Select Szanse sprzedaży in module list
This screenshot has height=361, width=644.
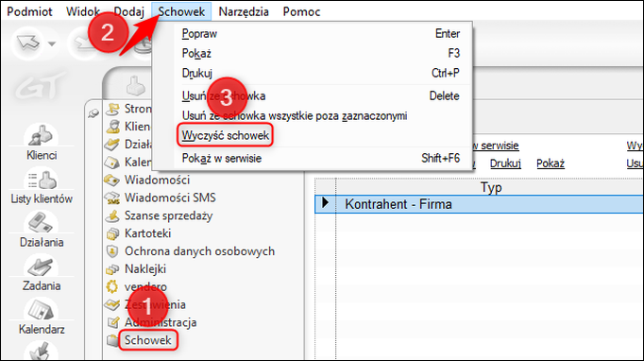coord(168,215)
